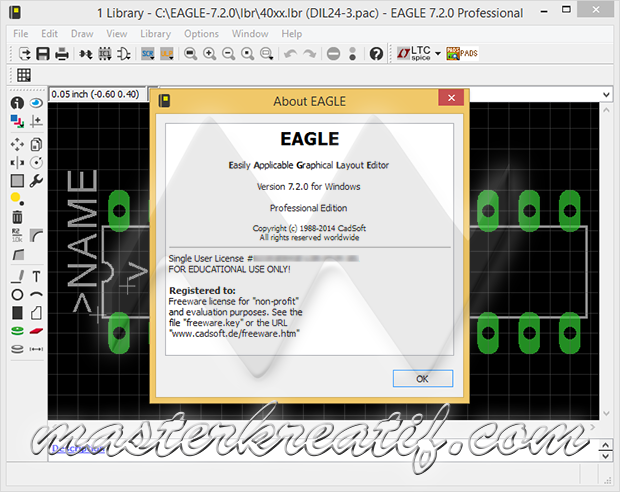Select the Mirror tool
This screenshot has height=492, width=620.
click(x=17, y=163)
